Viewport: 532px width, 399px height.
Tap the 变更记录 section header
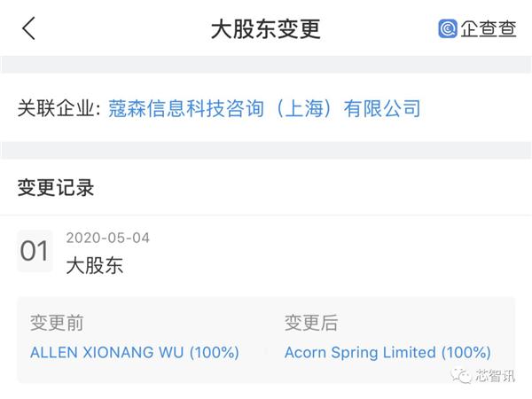click(x=56, y=188)
